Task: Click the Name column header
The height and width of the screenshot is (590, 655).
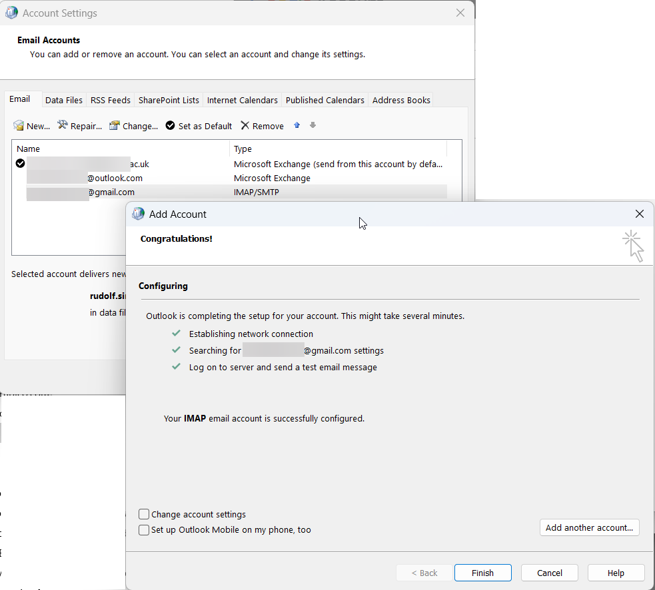Action: tap(121, 149)
